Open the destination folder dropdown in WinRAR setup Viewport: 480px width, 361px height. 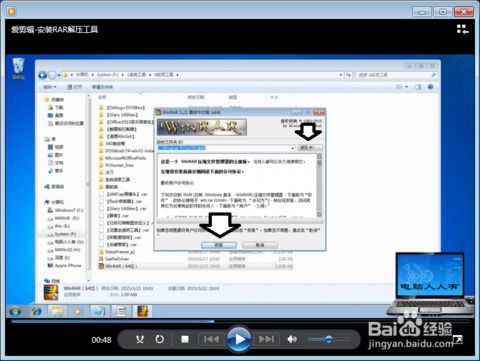point(292,148)
